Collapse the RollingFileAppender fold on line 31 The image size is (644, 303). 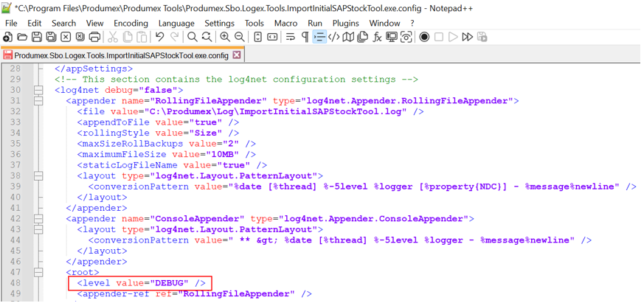tap(38, 100)
